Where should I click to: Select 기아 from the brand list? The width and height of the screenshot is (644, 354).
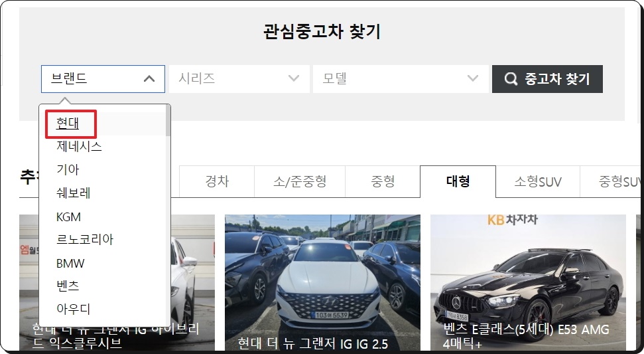tap(68, 169)
